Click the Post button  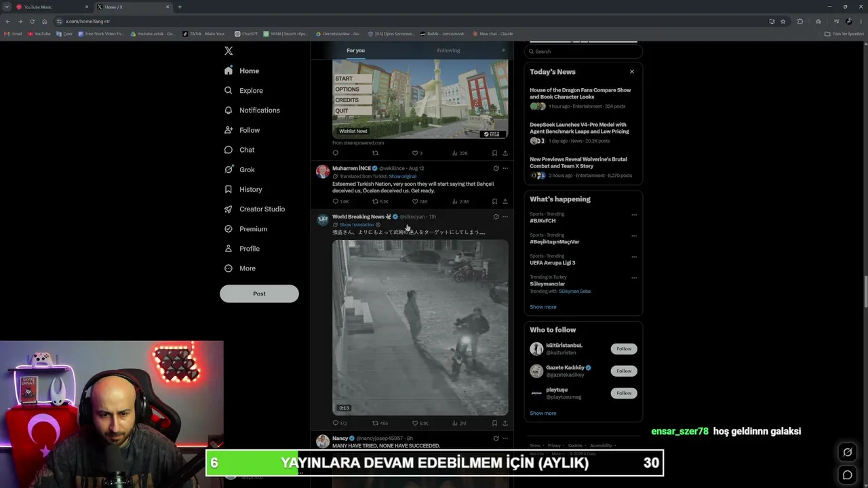click(259, 293)
